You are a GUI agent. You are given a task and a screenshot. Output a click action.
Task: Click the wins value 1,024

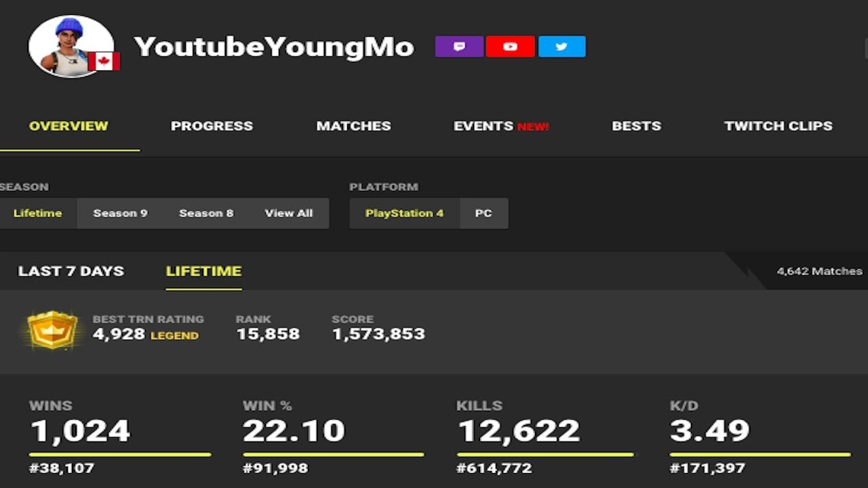pos(80,431)
